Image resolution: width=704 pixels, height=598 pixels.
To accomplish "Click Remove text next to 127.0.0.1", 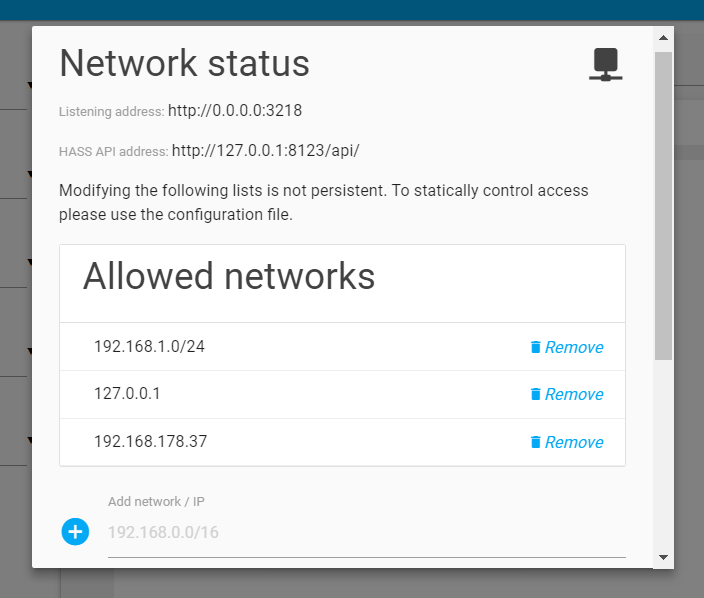I will (x=574, y=394).
